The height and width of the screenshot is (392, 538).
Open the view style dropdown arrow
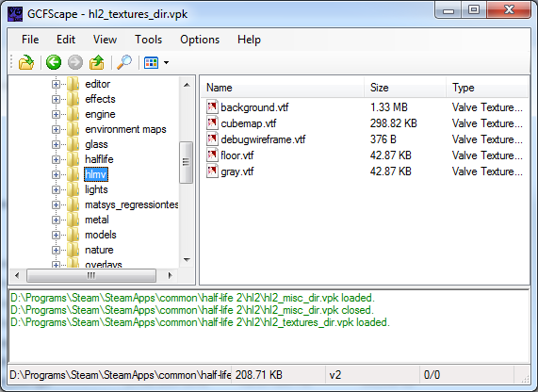click(x=167, y=63)
